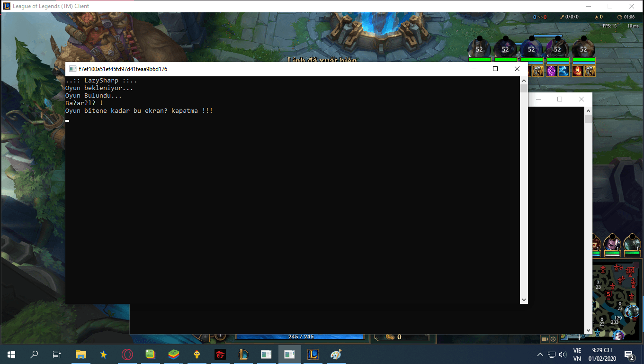Click the front console scrollbar down arrow
644x364 pixels.
524,300
